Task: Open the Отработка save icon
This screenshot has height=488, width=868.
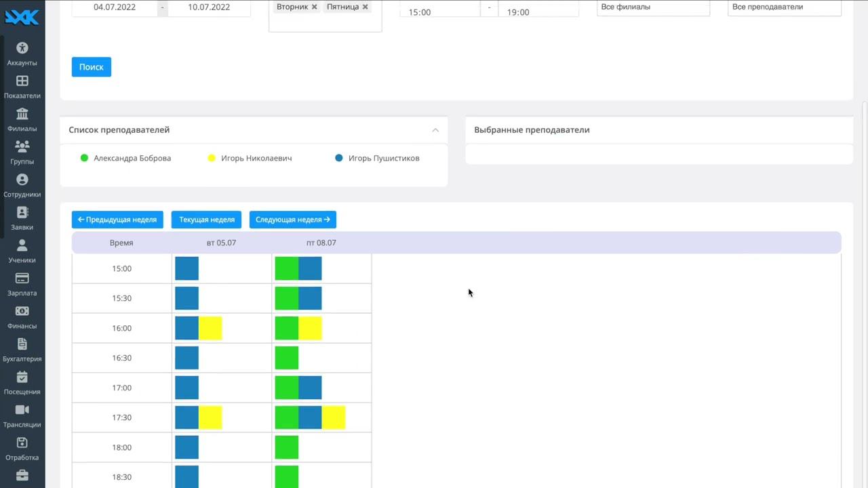Action: pos(22,443)
